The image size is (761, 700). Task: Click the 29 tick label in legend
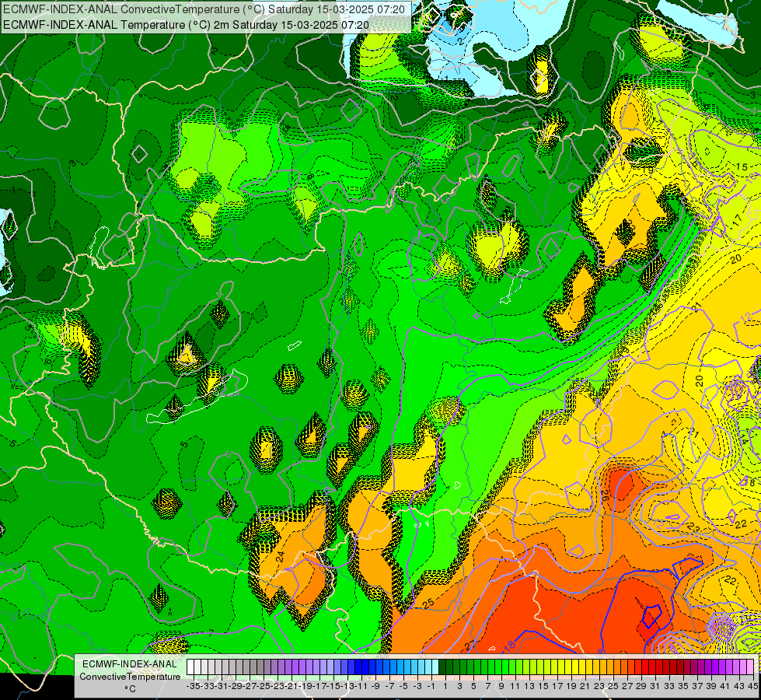pos(641,686)
